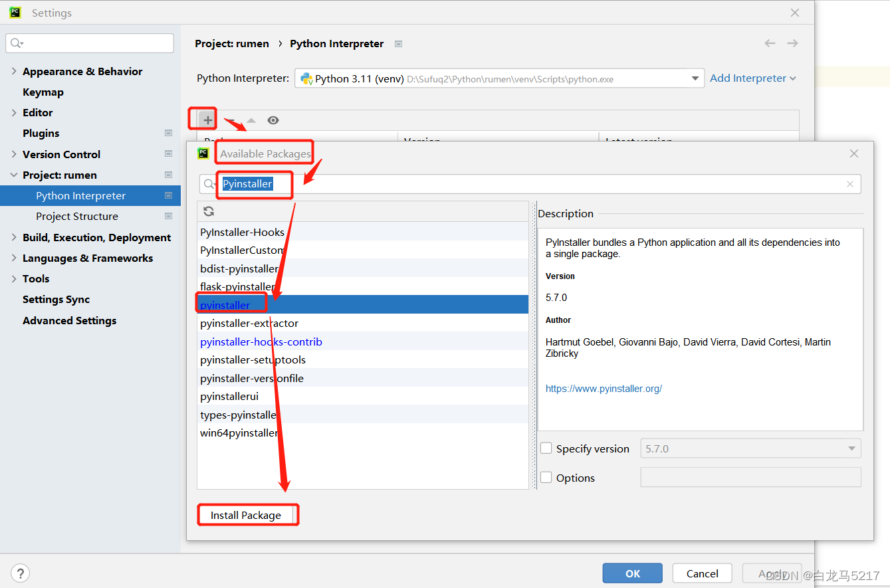Open the Advanced Settings page
The height and width of the screenshot is (588, 890).
point(69,320)
